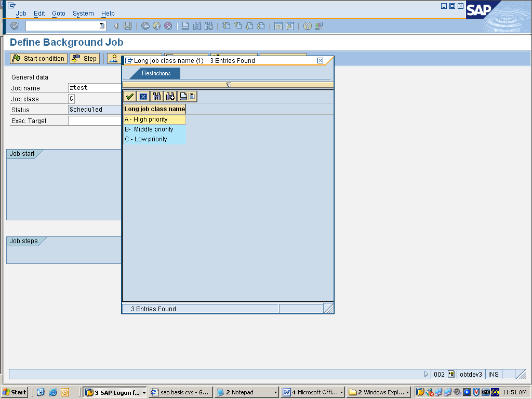Image resolution: width=532 pixels, height=399 pixels.
Task: Click the Step button
Action: point(84,58)
